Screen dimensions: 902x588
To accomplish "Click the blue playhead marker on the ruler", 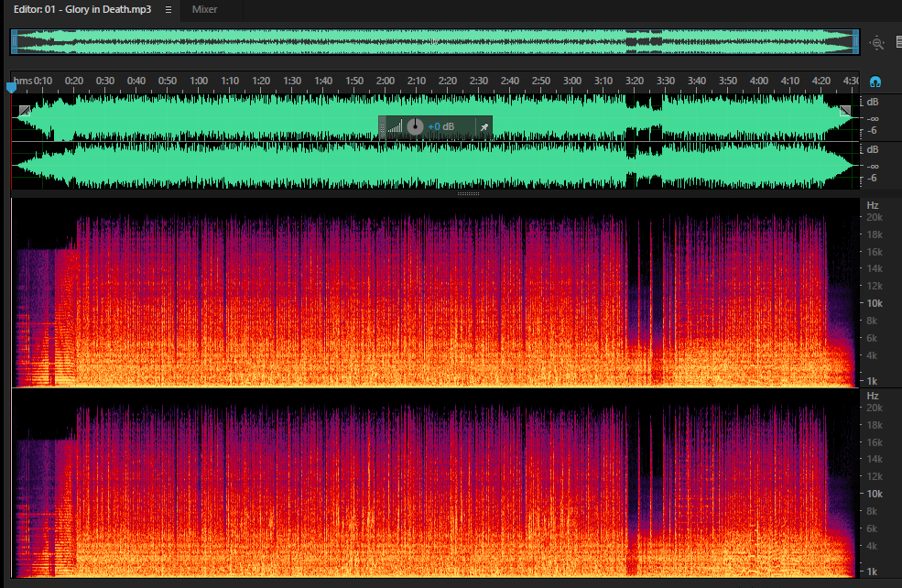I will tap(11, 88).
